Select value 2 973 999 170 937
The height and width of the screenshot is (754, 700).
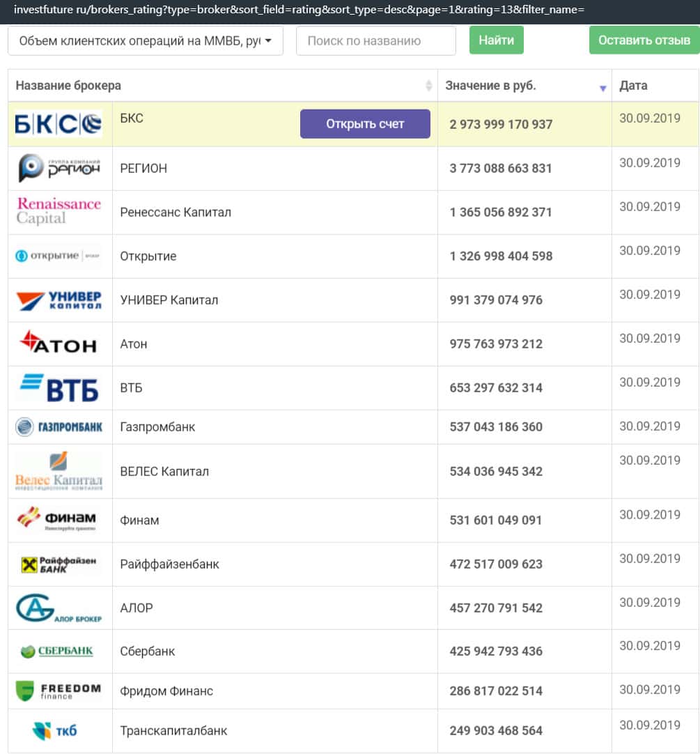(x=501, y=125)
